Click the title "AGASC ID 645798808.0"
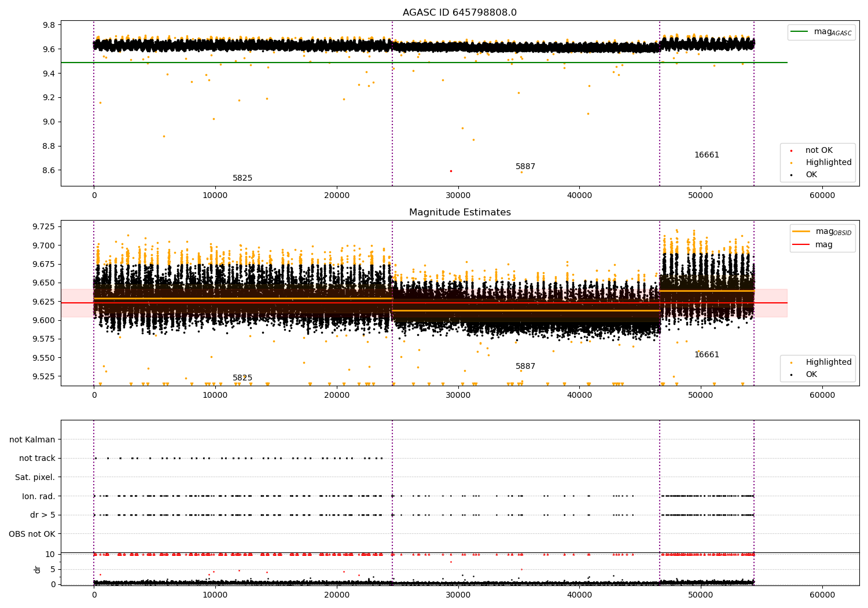Viewport: 868px width, 608px height. tap(459, 13)
